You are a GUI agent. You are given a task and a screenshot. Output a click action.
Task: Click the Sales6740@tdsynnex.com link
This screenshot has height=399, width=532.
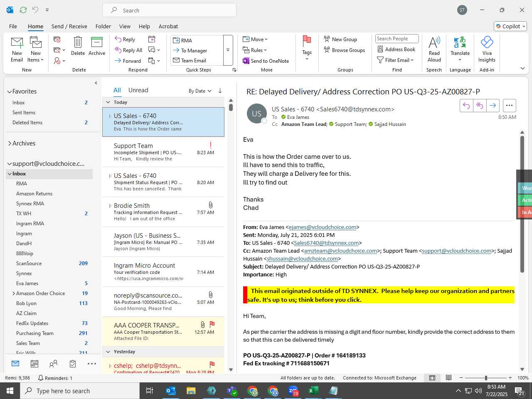(x=326, y=243)
